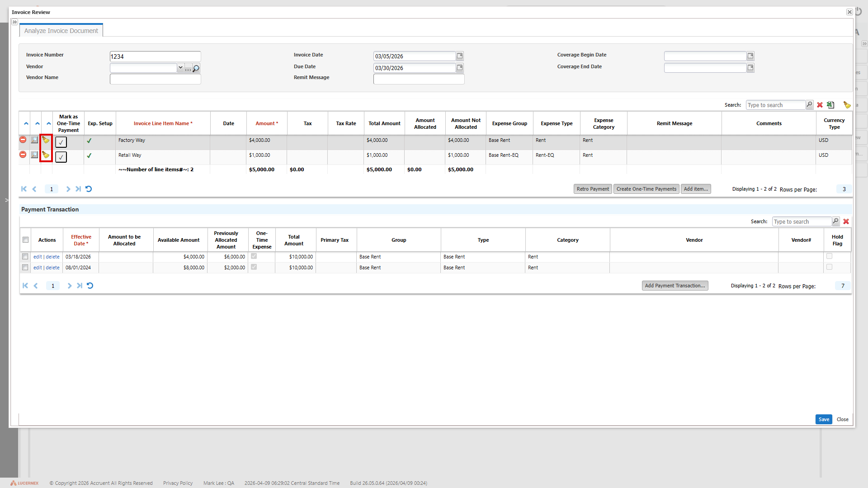The height and width of the screenshot is (488, 868).
Task: Change line items Rows per Page value
Action: [x=844, y=189]
